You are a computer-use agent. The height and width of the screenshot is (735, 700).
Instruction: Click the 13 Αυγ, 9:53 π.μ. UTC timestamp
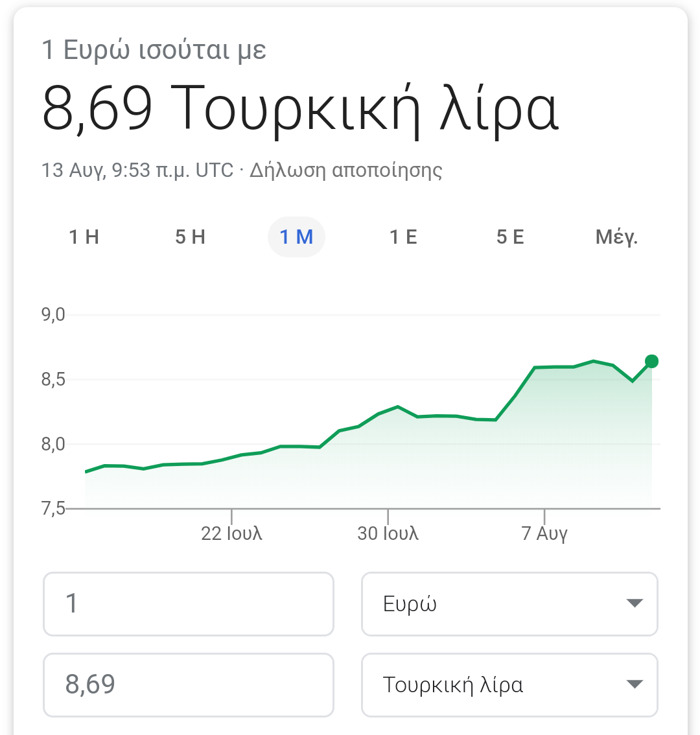click(x=137, y=170)
